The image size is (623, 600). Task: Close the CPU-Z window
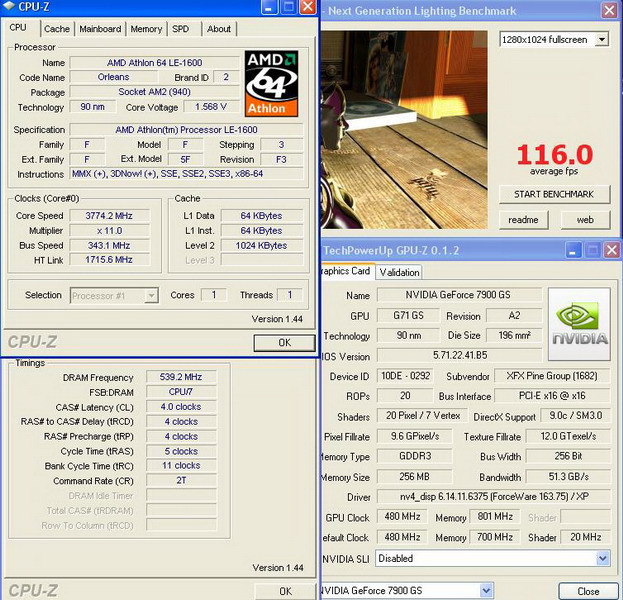[308, 7]
